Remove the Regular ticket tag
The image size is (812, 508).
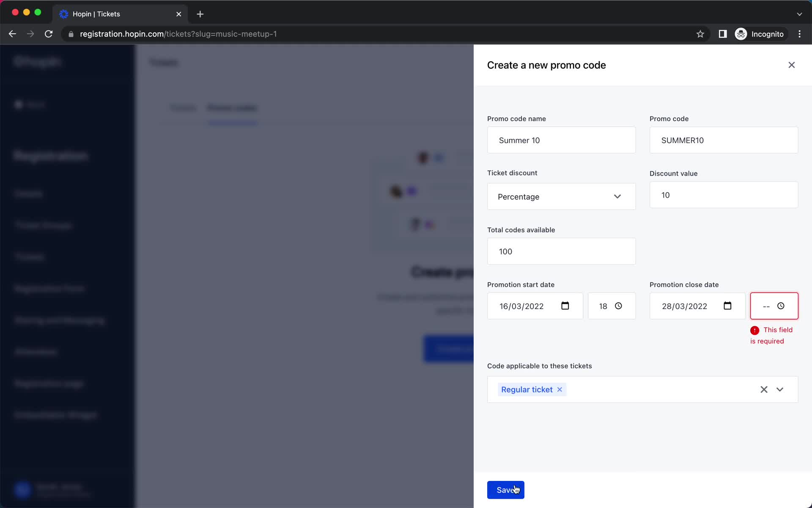[x=560, y=389]
